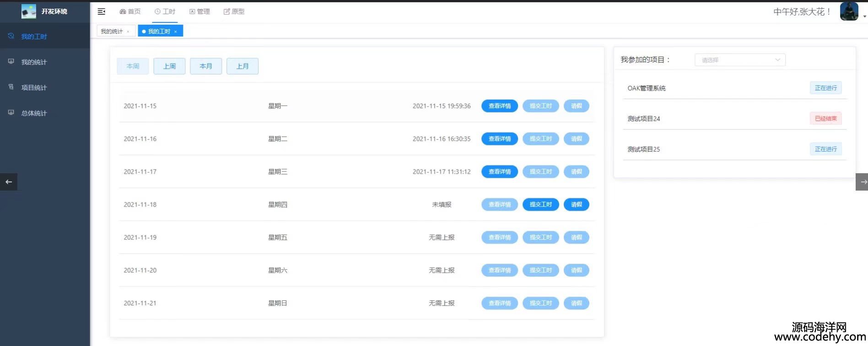Select the 本月 filter button
The width and height of the screenshot is (868, 346).
tap(206, 66)
